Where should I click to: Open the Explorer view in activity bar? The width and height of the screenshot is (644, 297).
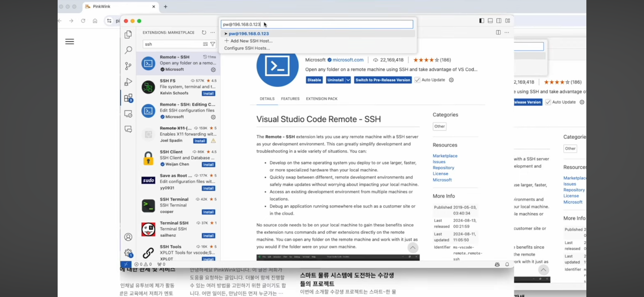click(x=128, y=34)
